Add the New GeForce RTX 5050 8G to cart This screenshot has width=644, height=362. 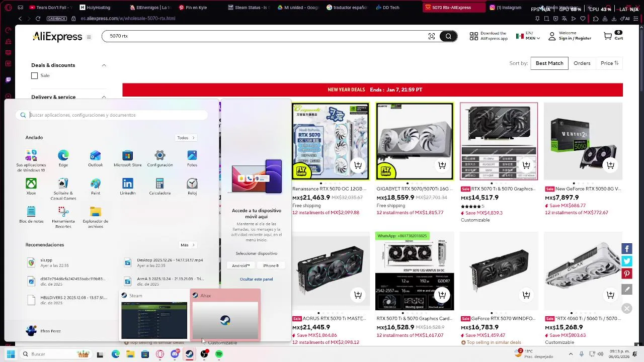point(610,165)
